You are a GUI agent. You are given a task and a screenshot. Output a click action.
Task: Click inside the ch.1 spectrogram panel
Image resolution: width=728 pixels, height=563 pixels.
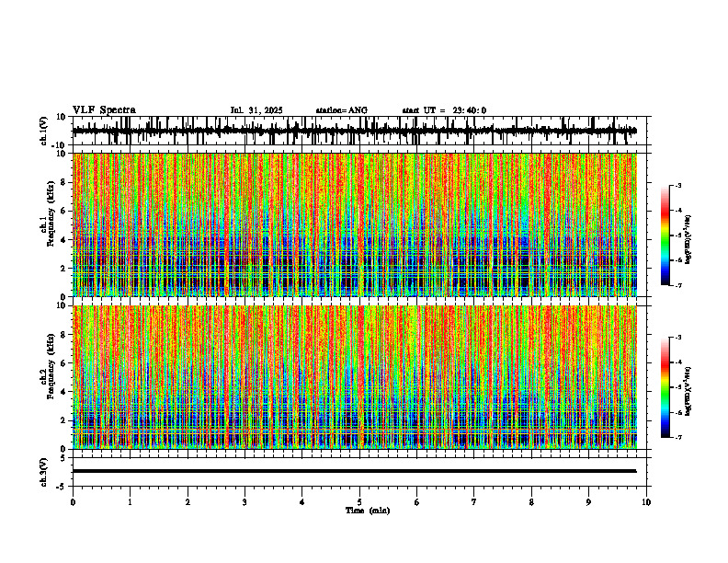354,224
